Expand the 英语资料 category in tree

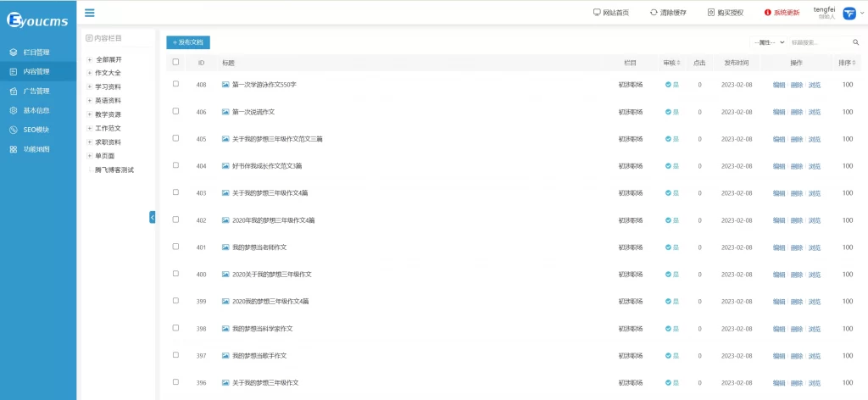[90, 100]
